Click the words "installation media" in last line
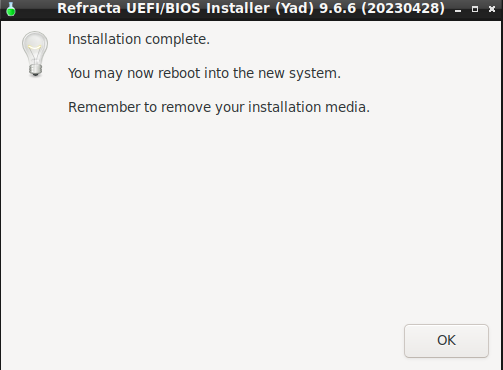The image size is (503, 370). click(309, 107)
